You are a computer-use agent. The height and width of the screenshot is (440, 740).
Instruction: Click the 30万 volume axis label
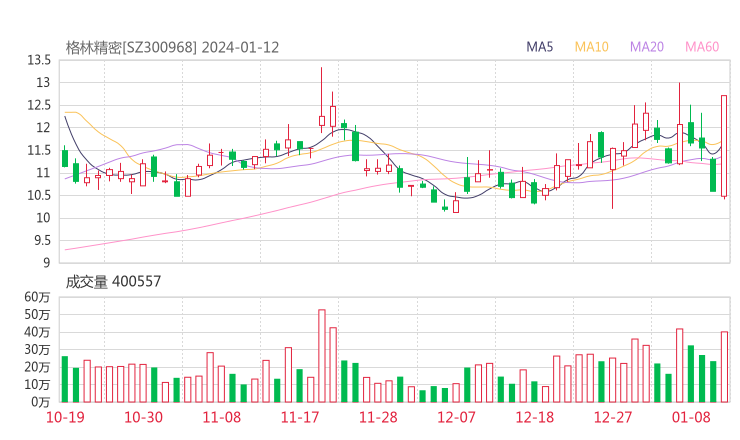tap(37, 350)
